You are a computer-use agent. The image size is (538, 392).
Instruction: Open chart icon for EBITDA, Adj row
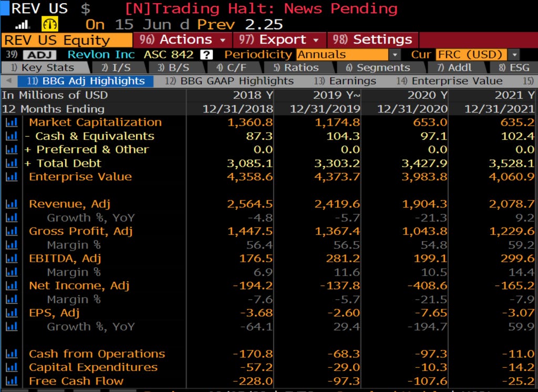point(12,258)
